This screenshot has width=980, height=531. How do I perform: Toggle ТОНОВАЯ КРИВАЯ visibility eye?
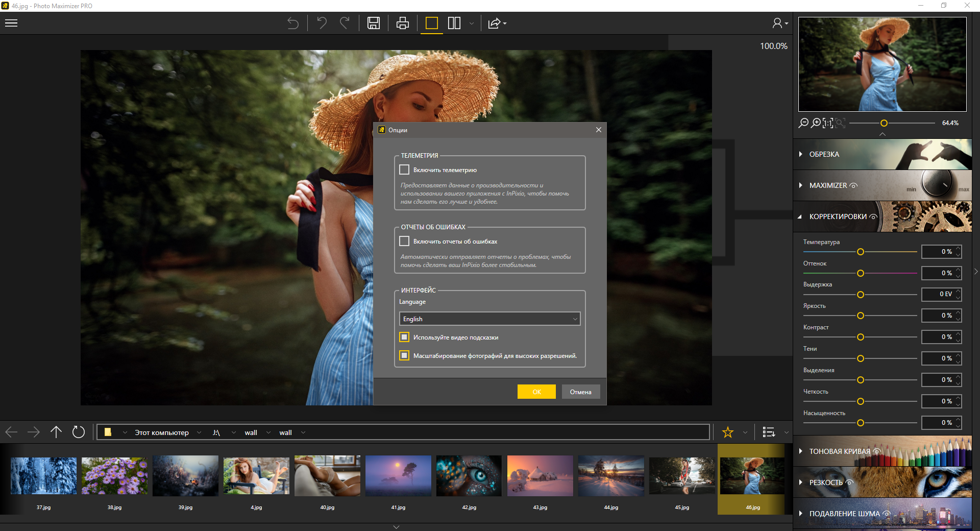877,451
